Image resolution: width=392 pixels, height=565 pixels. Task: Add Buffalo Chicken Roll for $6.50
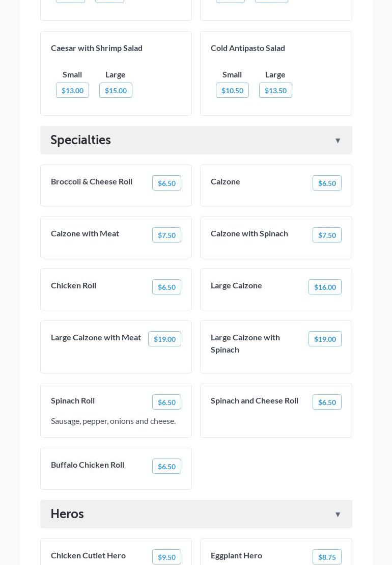tap(166, 466)
